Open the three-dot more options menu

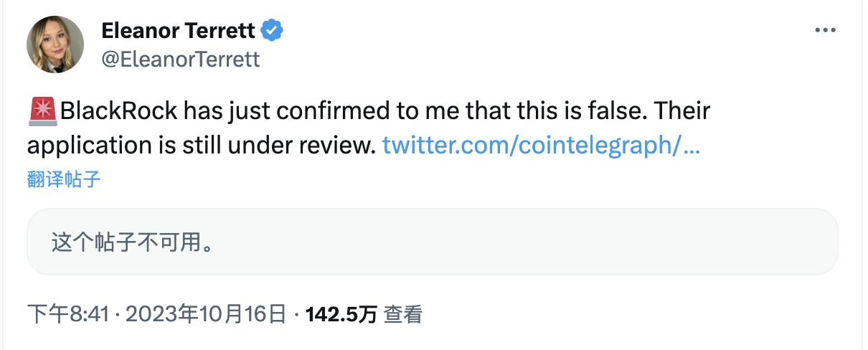point(824,31)
